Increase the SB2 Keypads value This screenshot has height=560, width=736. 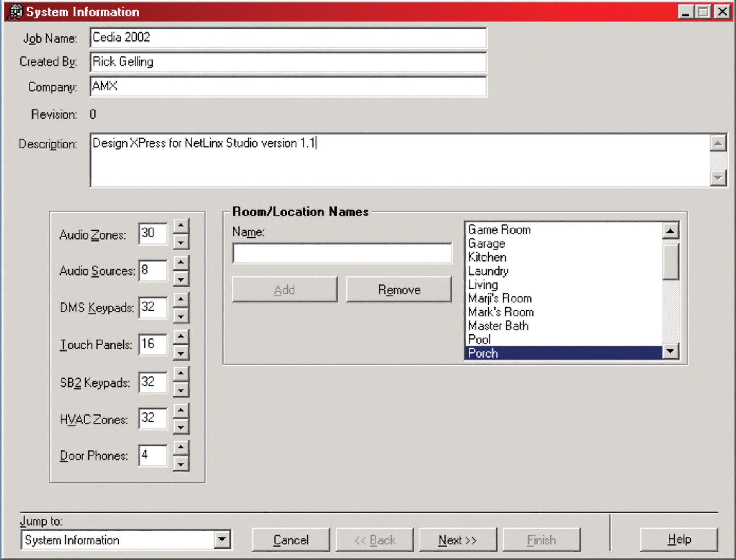click(x=181, y=373)
